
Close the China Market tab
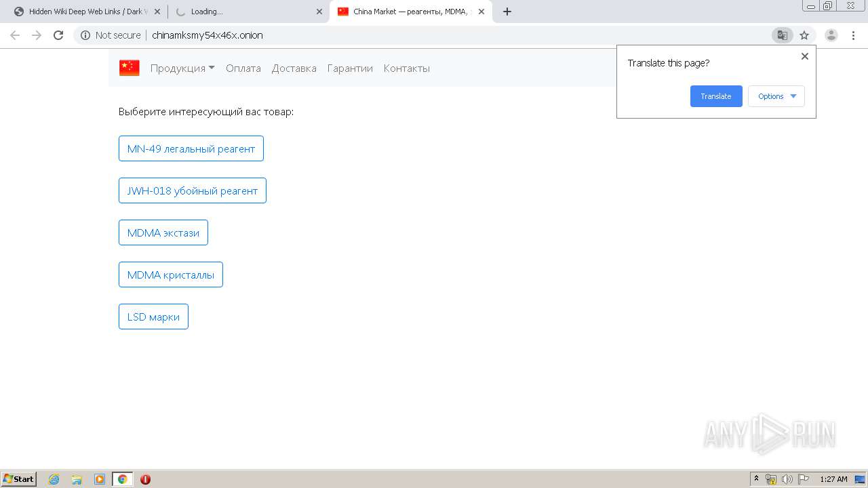(x=481, y=12)
